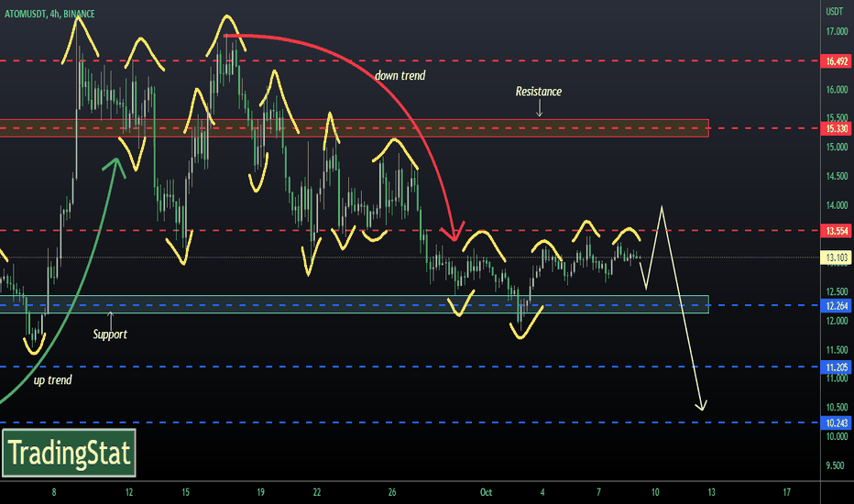Image resolution: width=854 pixels, height=504 pixels.
Task: Select the red 13.554 price label
Action: [836, 231]
